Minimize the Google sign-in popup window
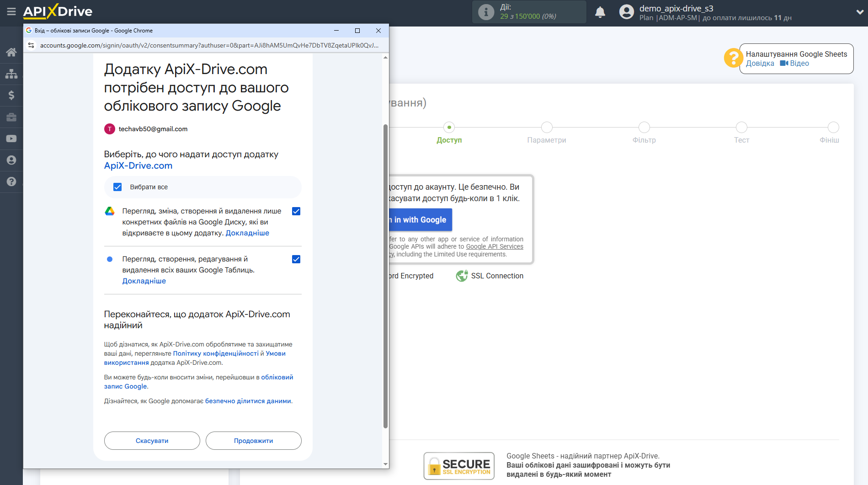The image size is (868, 485). pos(336,31)
